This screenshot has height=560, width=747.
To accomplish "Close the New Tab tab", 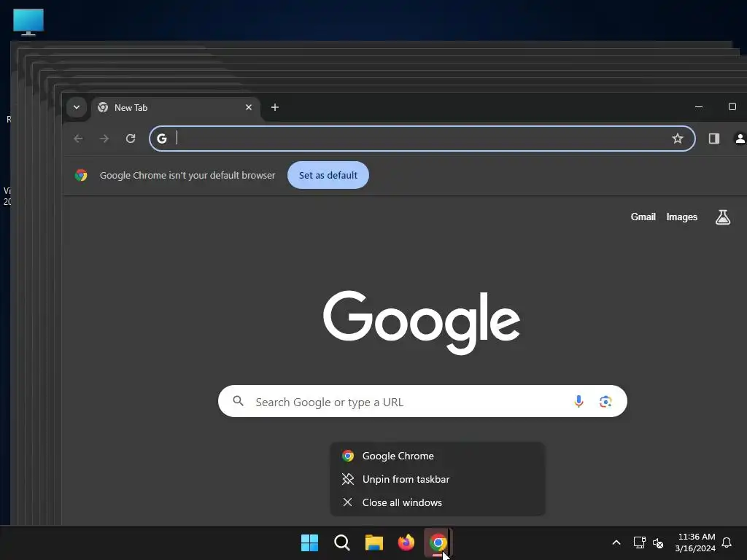I will pos(249,107).
